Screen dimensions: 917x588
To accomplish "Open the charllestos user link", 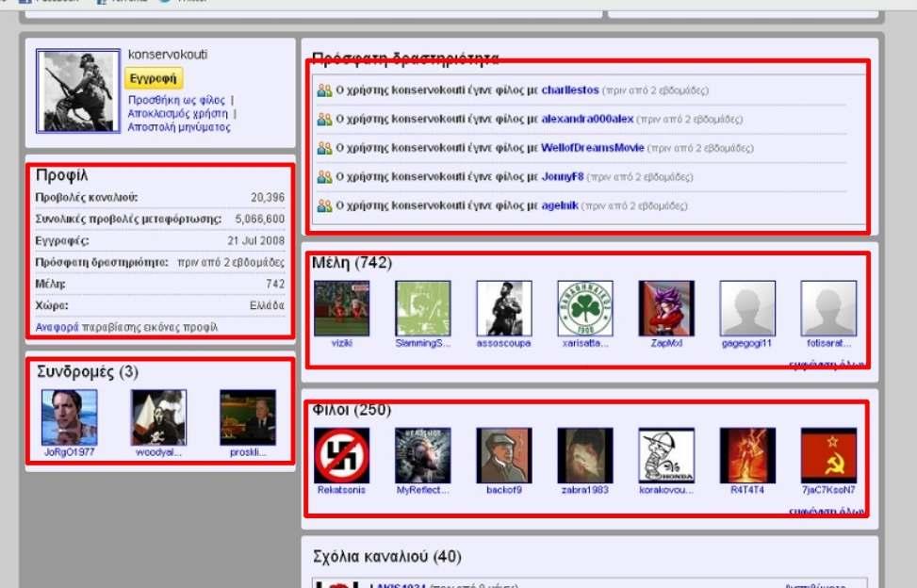I will click(570, 90).
